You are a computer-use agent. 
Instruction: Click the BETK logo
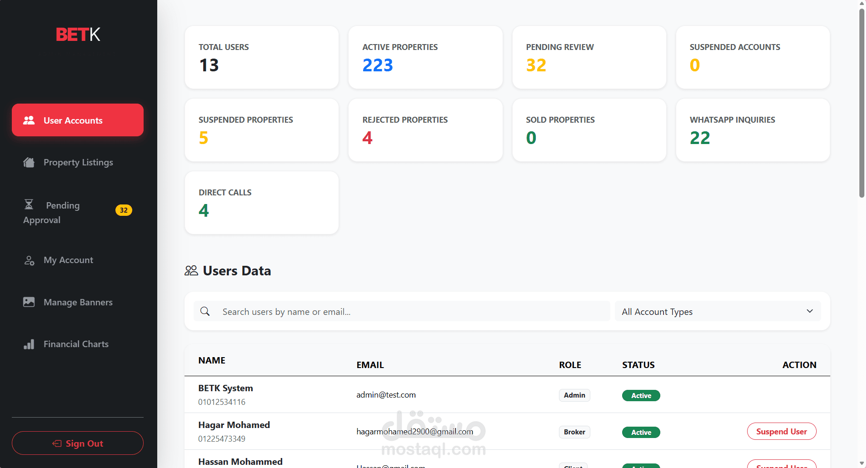coord(78,35)
